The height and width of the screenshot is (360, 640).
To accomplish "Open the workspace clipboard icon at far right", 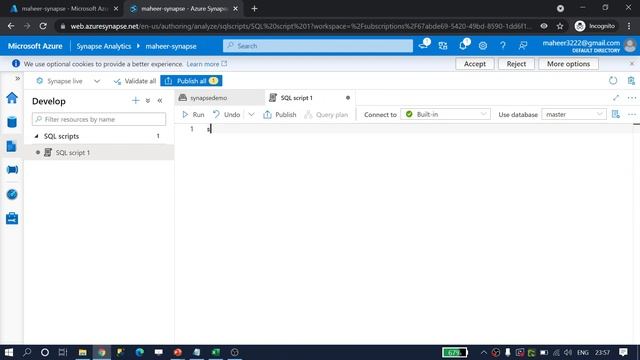I will 631,80.
